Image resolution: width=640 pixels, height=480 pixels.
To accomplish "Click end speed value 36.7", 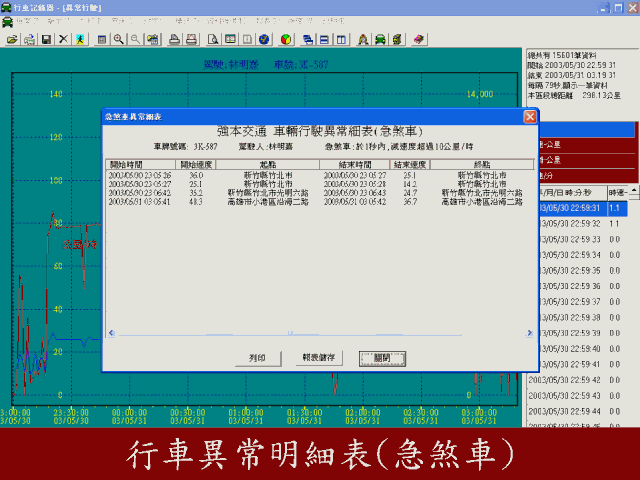I will (410, 202).
